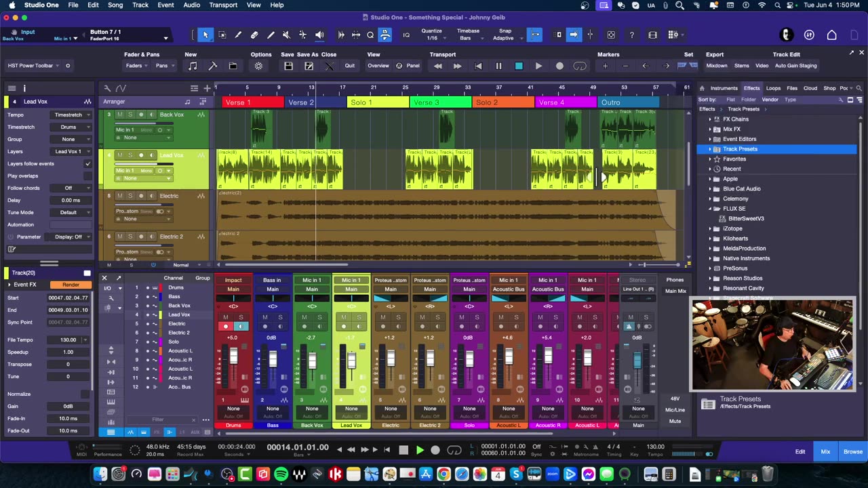Toggle Solo on the Drums mixer channel

coord(241,317)
